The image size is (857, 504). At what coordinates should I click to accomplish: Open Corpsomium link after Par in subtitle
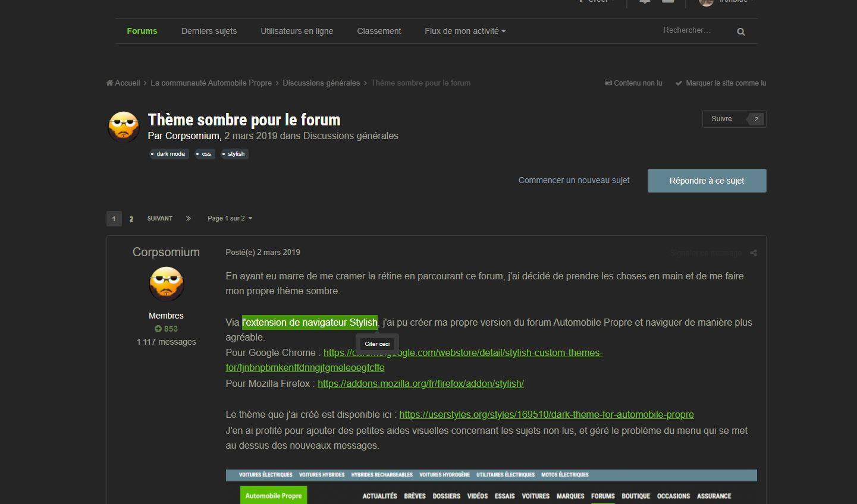tap(192, 136)
